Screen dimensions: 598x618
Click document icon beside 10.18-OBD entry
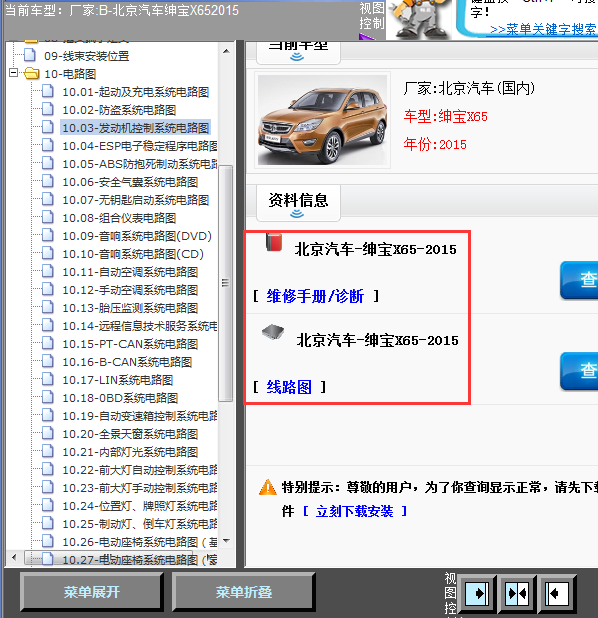click(48, 397)
